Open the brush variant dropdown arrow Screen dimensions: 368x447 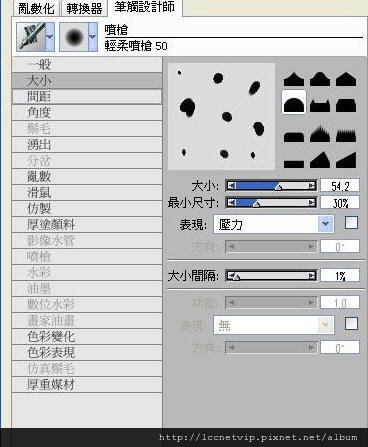pos(93,37)
